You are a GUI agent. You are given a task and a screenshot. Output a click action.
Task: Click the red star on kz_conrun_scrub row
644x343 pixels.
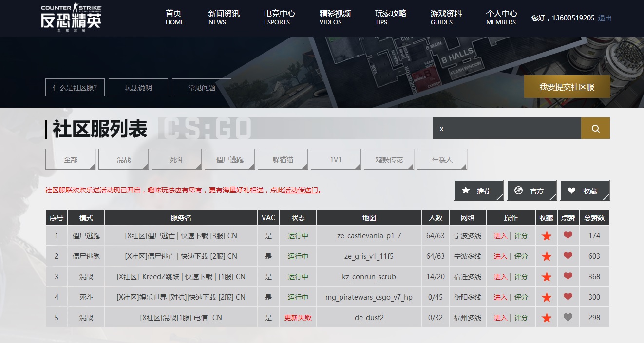click(546, 276)
